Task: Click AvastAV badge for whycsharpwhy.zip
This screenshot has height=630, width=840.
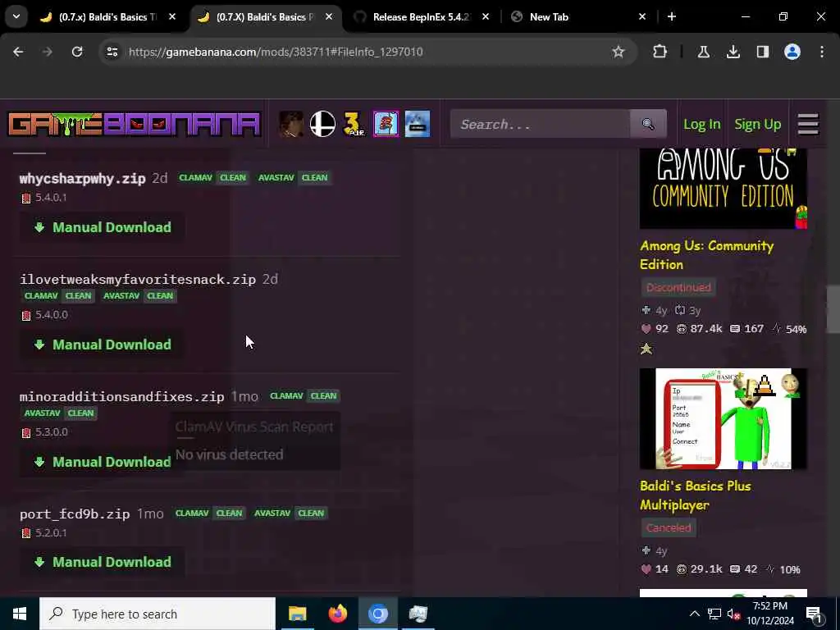Action: (x=294, y=178)
